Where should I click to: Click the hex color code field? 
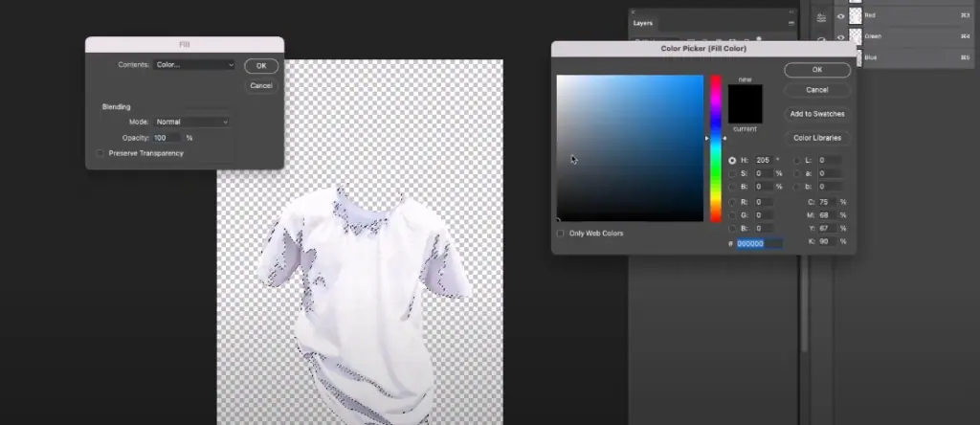pyautogui.click(x=759, y=244)
